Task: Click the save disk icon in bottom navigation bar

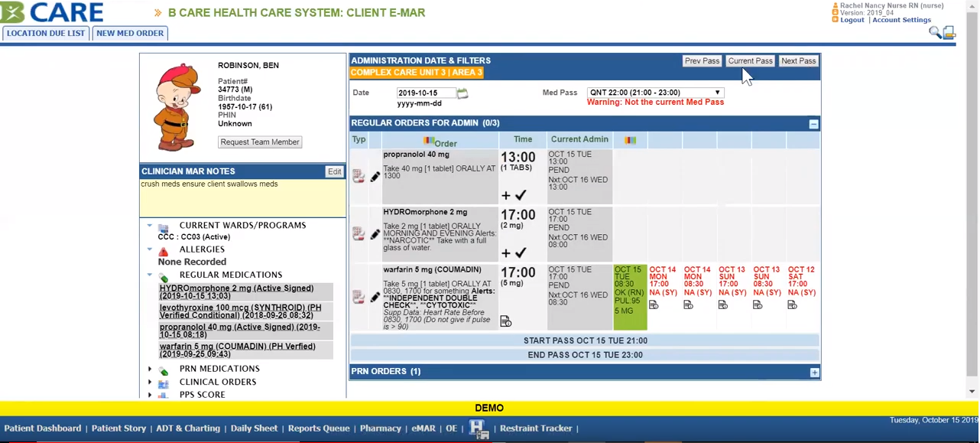Action: tap(478, 428)
